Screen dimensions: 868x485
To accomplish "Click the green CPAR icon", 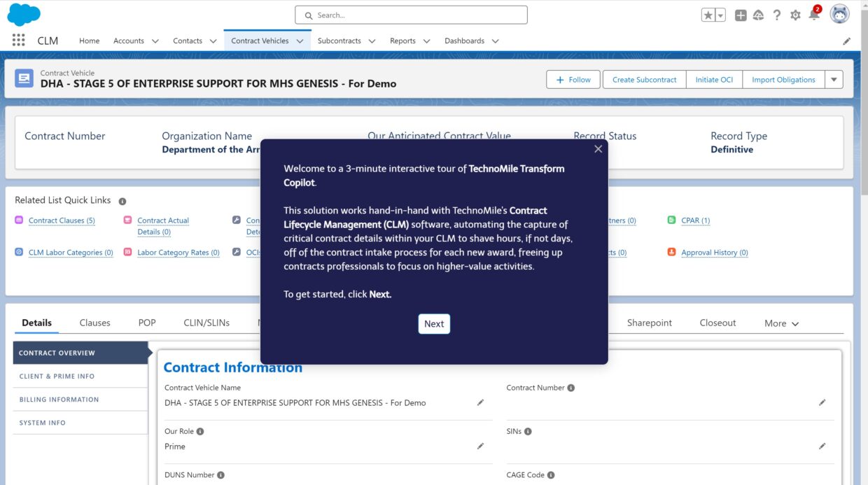I will (x=672, y=220).
